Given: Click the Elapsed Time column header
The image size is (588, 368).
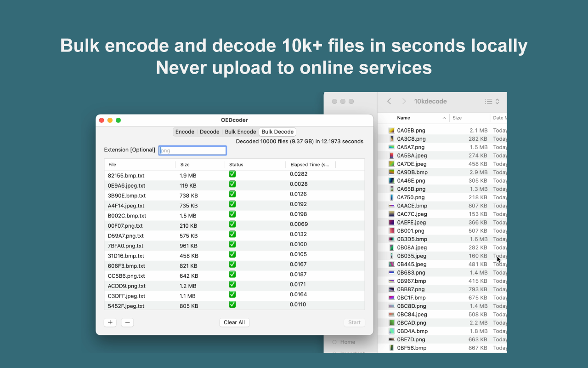Looking at the screenshot, I should click(x=311, y=164).
